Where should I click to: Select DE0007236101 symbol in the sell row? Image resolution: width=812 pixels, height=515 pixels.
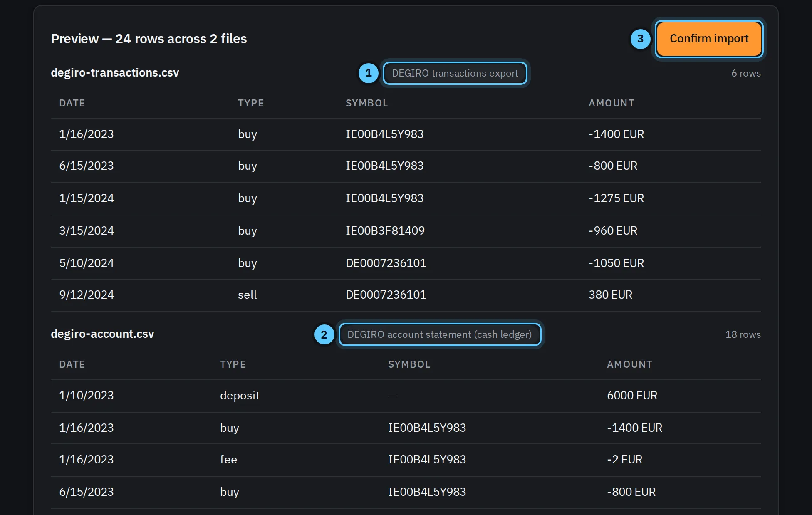386,295
